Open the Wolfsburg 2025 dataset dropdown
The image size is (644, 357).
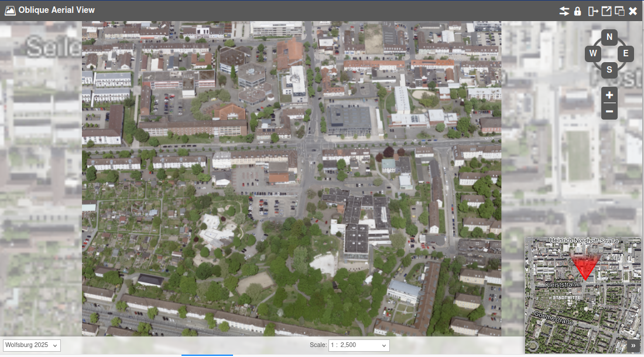[x=32, y=345]
